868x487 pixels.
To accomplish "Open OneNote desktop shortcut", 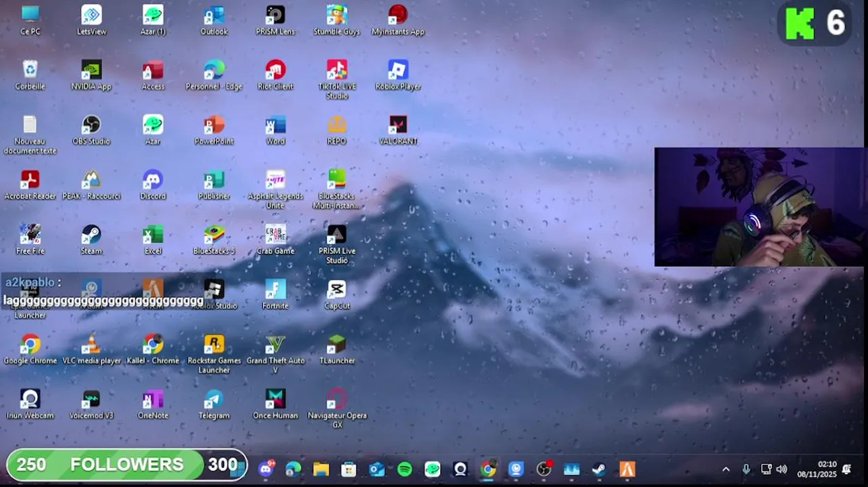I will point(153,403).
